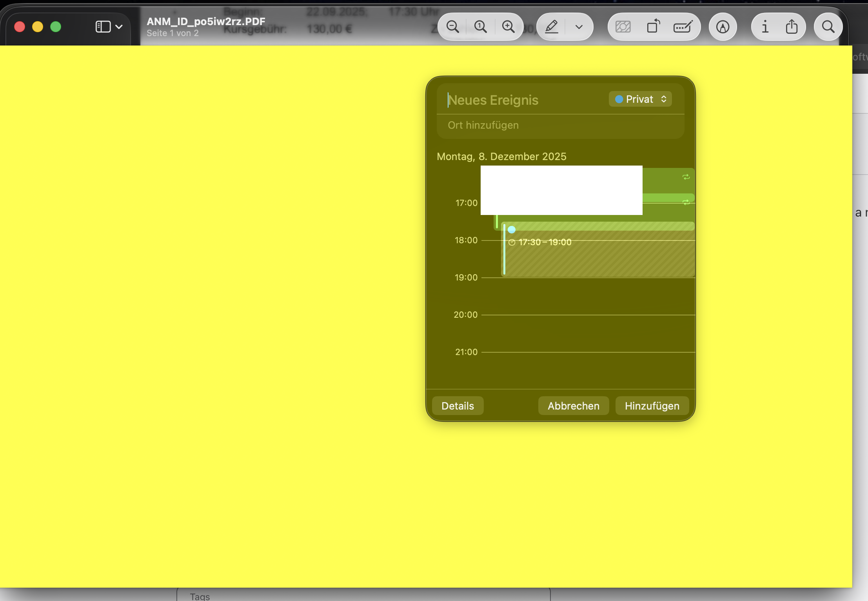868x601 pixels.
Task: Click the 20:00 time label
Action: (466, 315)
